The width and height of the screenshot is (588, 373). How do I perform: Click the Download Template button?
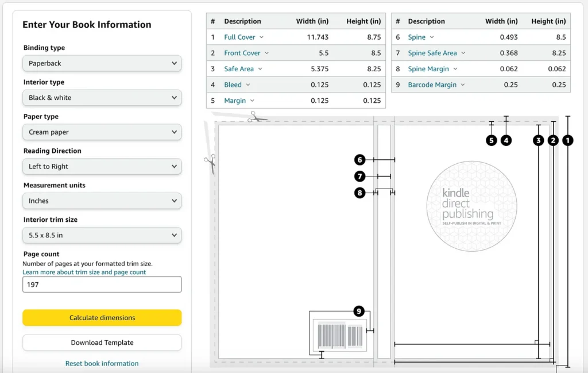(x=102, y=343)
